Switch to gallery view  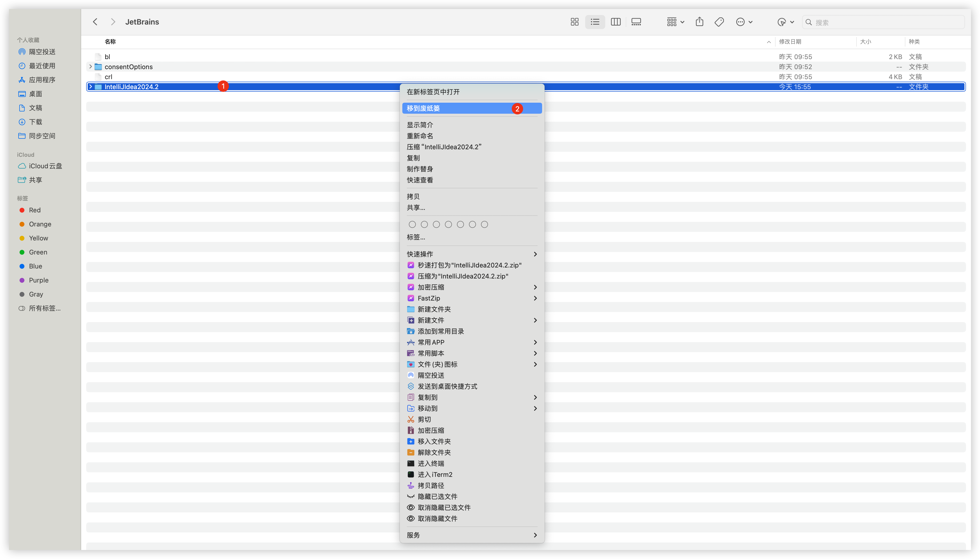[636, 22]
